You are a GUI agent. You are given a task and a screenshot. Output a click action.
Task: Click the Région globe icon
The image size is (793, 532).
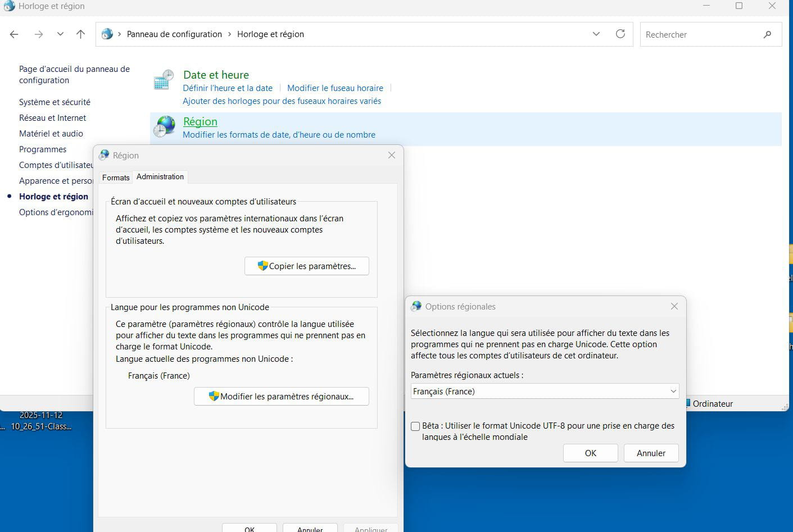coord(165,126)
